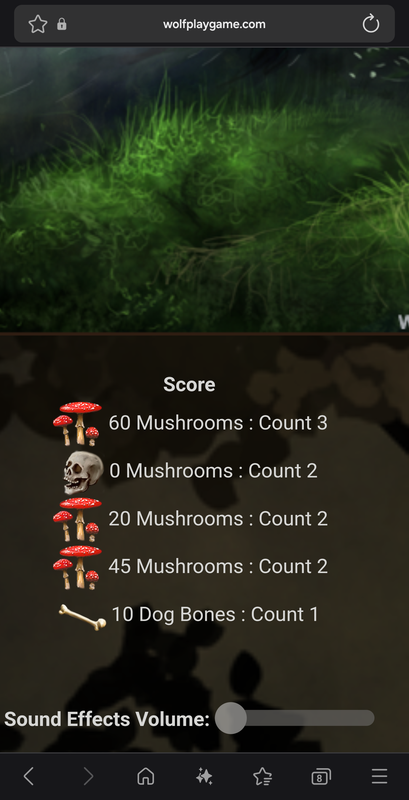
Task: Click the grassy forest game scene
Action: pyautogui.click(x=204, y=190)
